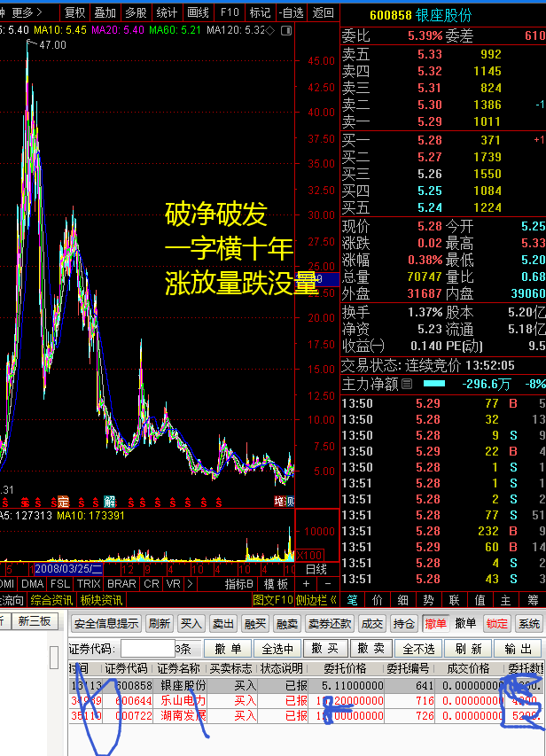Click 全不选 to deselect all
546x756 pixels.
(418, 649)
